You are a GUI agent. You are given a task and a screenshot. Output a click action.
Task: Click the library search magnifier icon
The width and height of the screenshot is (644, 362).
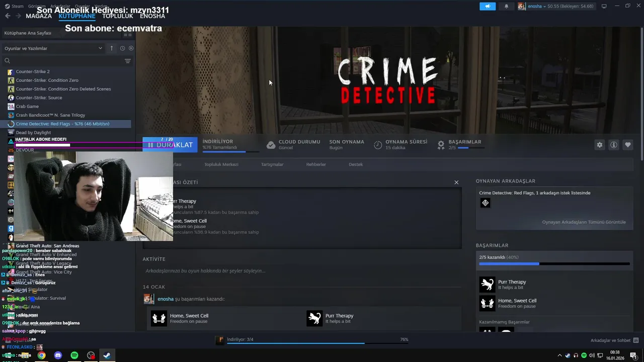tap(7, 61)
